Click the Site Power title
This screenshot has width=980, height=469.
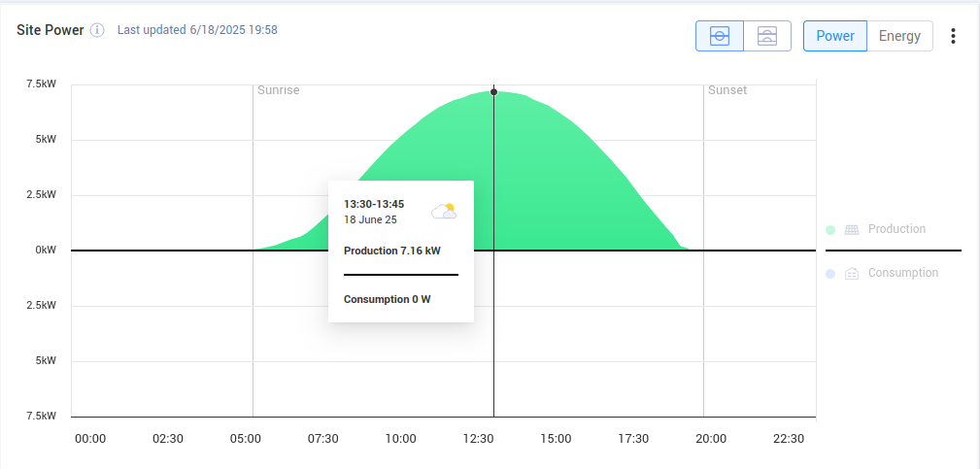coord(50,30)
